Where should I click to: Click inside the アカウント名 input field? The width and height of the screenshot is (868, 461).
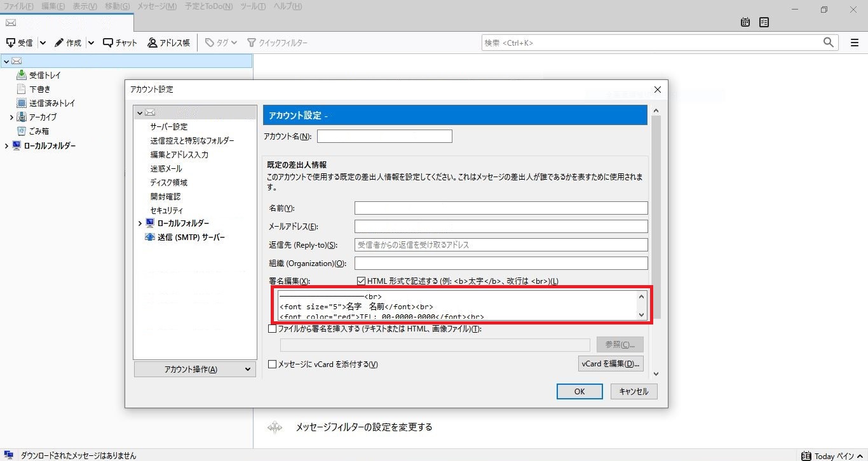[384, 136]
